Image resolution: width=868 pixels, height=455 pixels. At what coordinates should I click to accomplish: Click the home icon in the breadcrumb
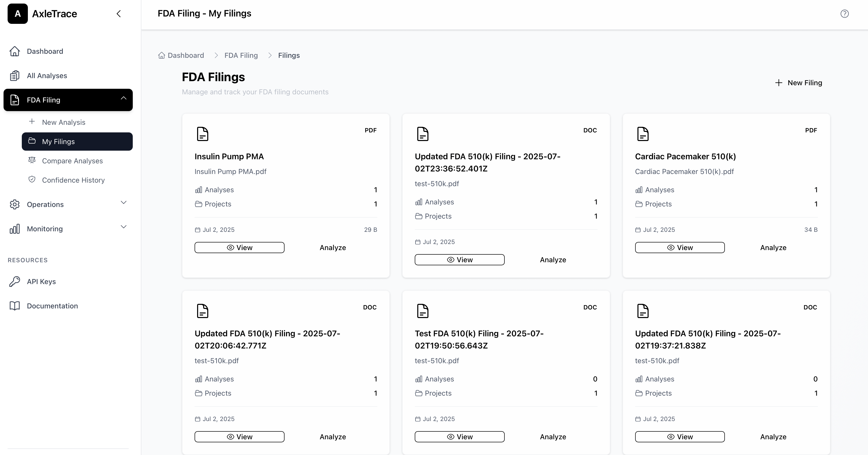162,55
